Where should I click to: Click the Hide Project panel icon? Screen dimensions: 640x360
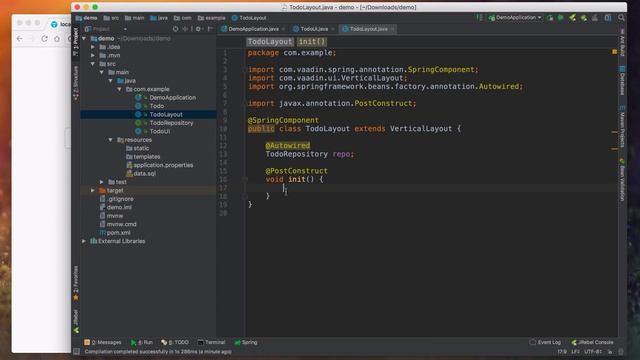pyautogui.click(x=210, y=29)
